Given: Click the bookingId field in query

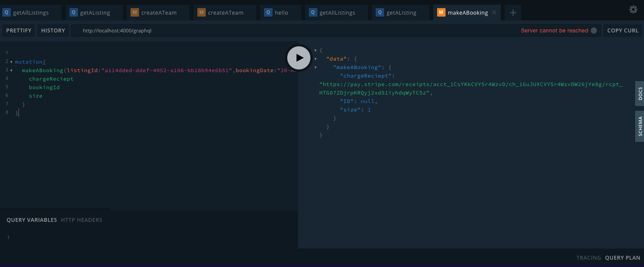Looking at the screenshot, I should [x=44, y=87].
